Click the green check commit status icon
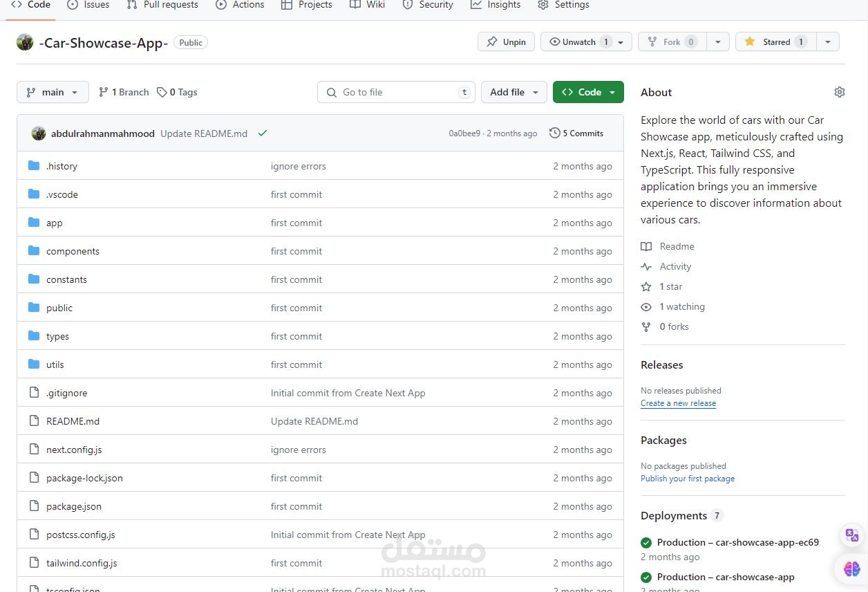The image size is (868, 592). point(263,133)
